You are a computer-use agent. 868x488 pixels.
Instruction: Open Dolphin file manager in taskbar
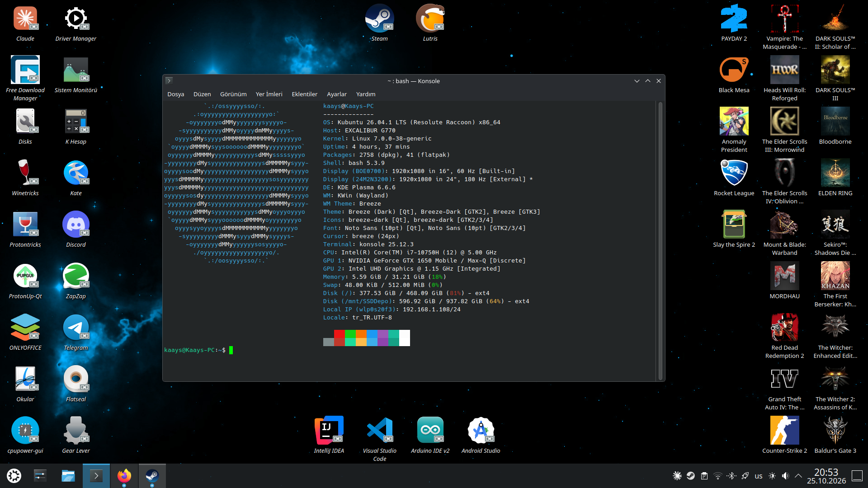tap(68, 476)
